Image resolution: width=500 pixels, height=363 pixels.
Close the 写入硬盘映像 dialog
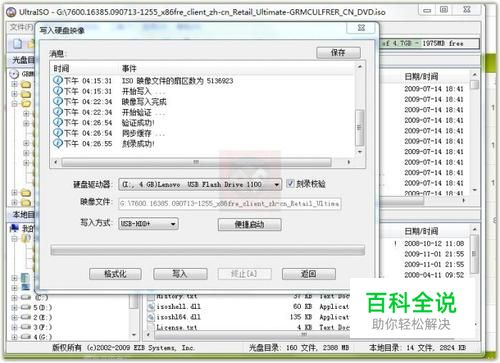pyautogui.click(x=361, y=28)
